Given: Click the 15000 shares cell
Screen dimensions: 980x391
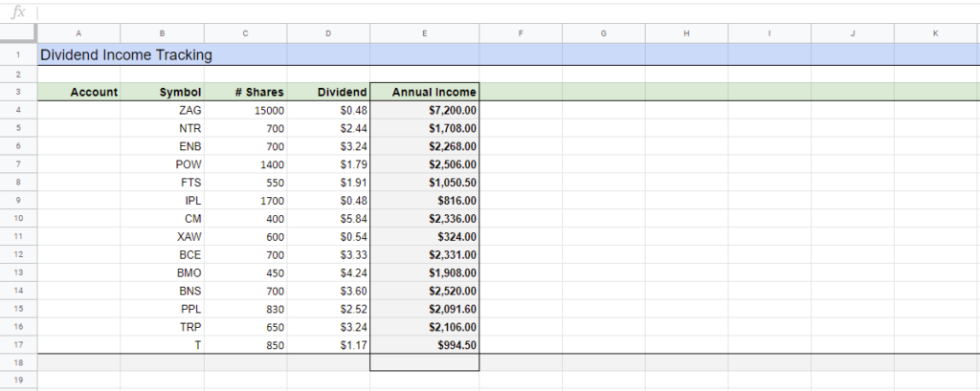Looking at the screenshot, I should [246, 111].
